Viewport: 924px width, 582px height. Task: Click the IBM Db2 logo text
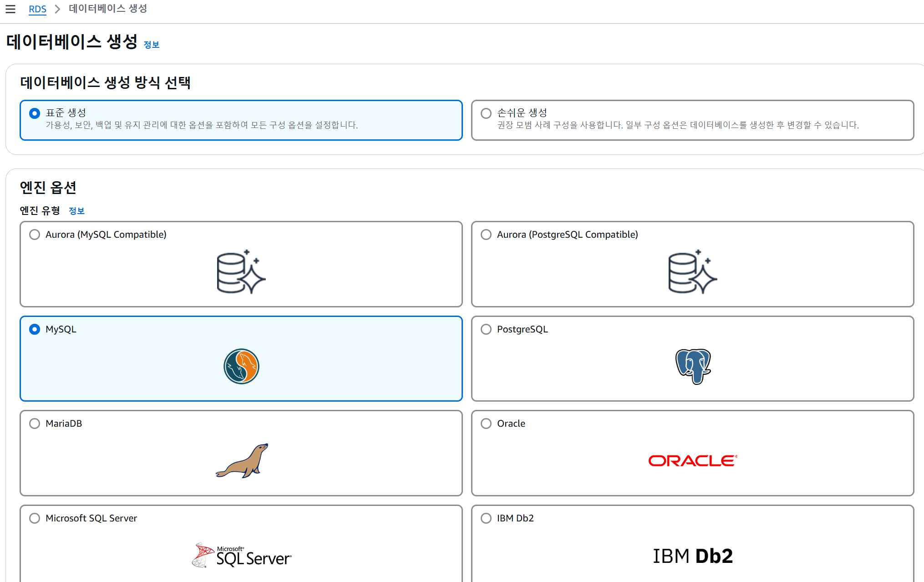(x=692, y=556)
